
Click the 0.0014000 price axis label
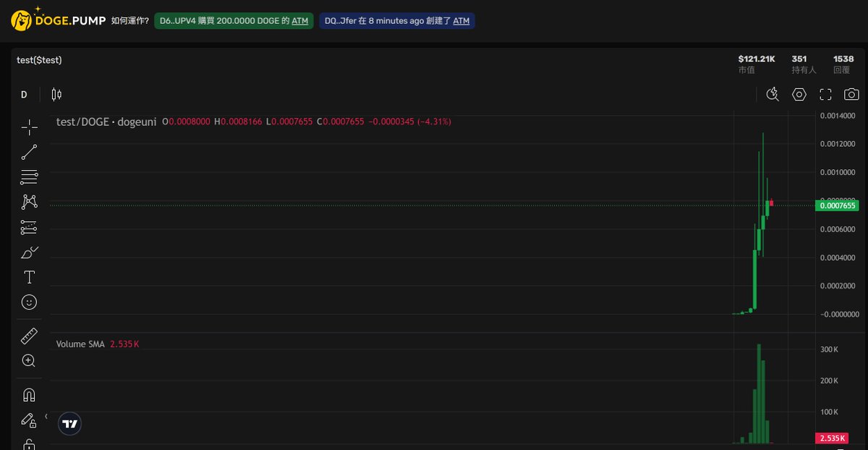(x=839, y=116)
